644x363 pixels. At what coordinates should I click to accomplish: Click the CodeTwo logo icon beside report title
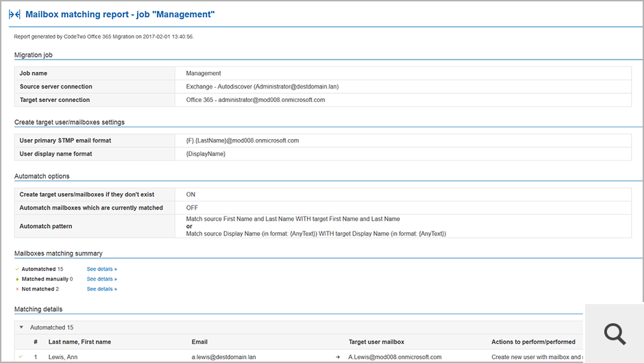14,14
